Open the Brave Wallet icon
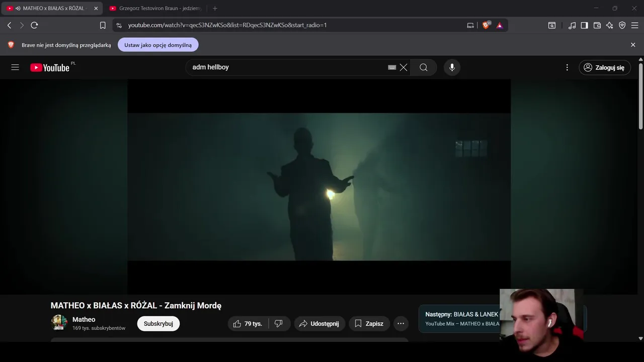644x362 pixels. pos(597,25)
